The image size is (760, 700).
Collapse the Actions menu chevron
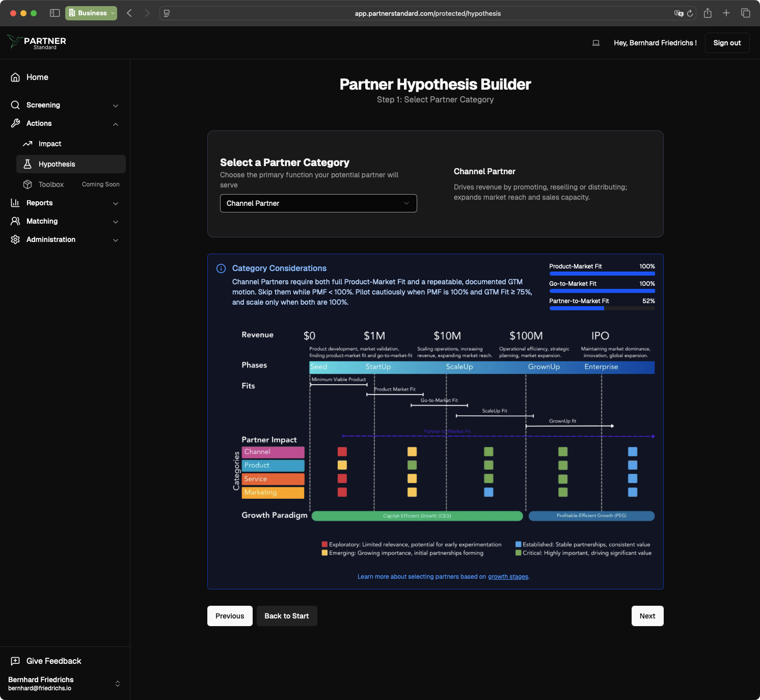pyautogui.click(x=116, y=124)
